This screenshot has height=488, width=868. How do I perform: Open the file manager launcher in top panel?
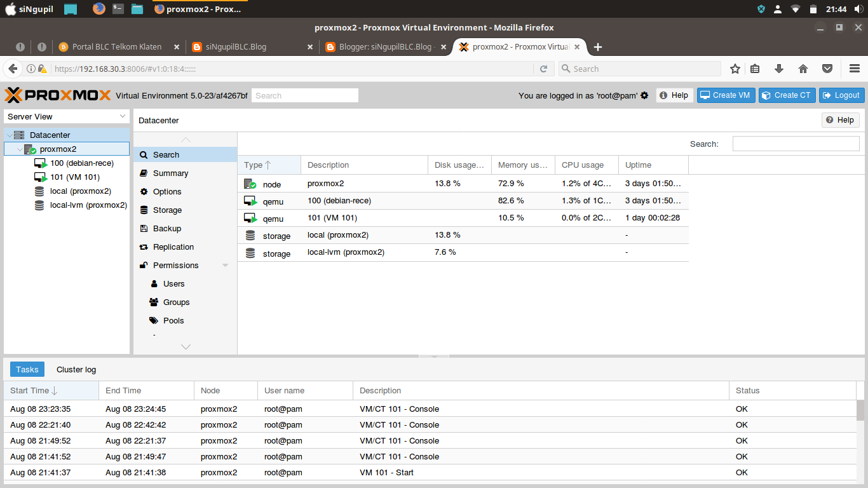(137, 9)
